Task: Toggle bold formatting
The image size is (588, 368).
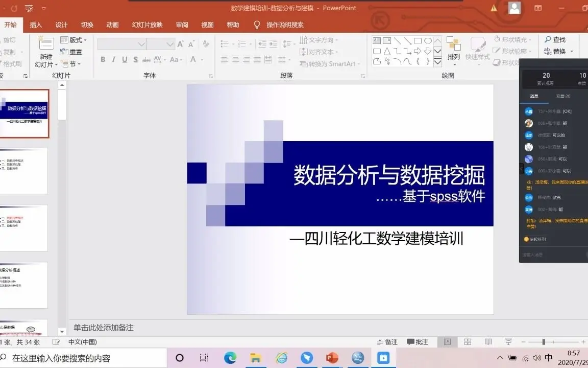Action: (103, 59)
